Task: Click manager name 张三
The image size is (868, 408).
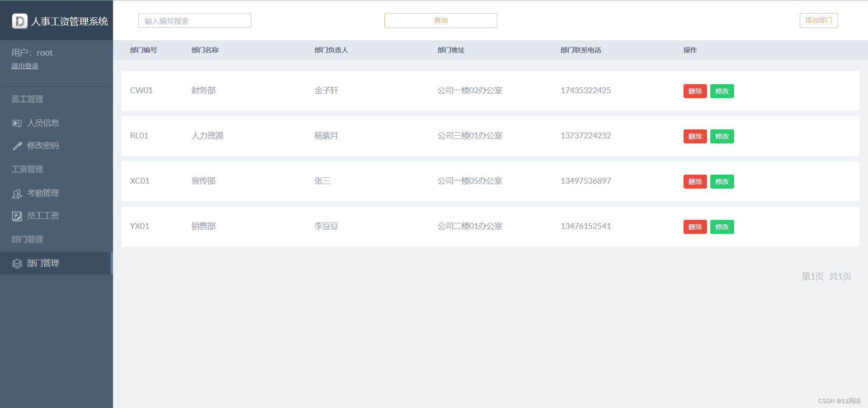Action: click(x=322, y=181)
